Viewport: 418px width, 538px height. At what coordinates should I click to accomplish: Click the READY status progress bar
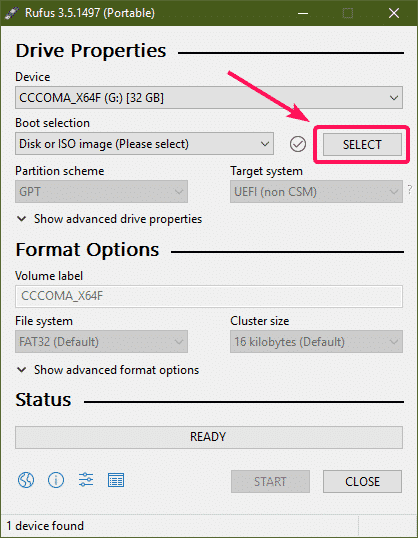point(209,437)
